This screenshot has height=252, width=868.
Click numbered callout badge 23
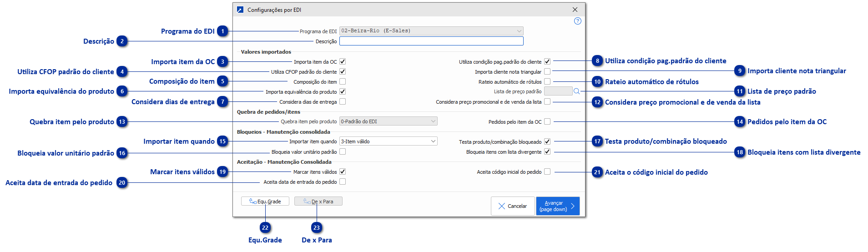[x=317, y=227]
